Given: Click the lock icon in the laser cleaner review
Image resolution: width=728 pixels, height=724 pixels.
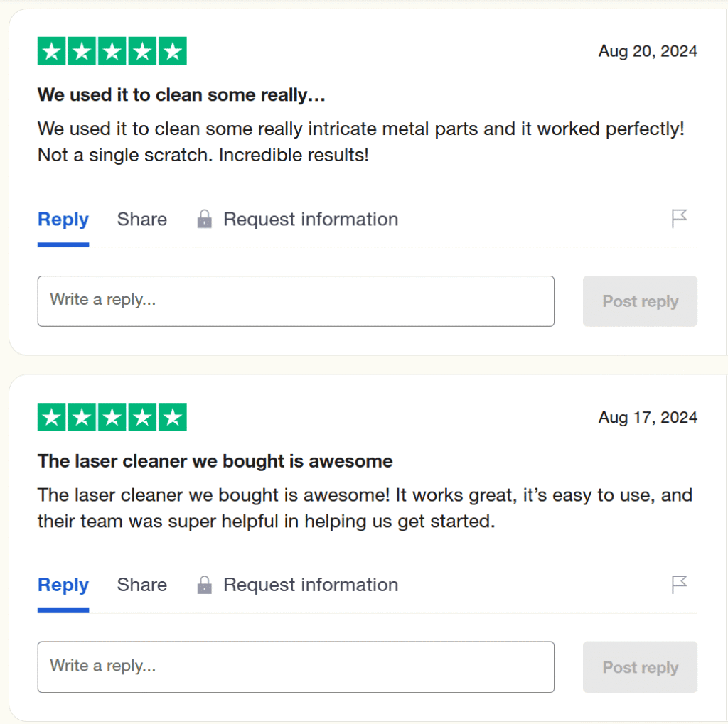Looking at the screenshot, I should point(205,585).
